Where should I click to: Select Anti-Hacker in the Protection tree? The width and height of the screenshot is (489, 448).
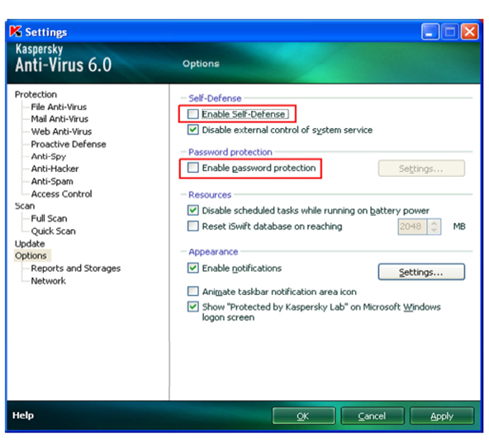pos(55,169)
